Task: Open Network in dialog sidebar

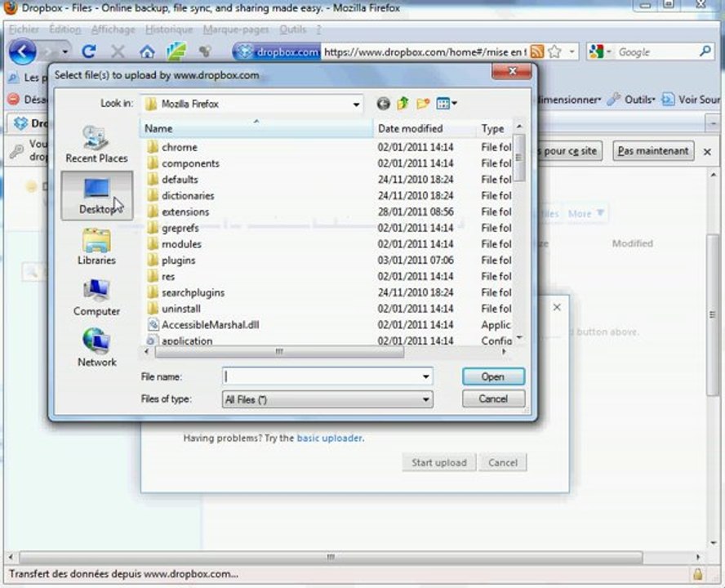Action: coord(96,348)
